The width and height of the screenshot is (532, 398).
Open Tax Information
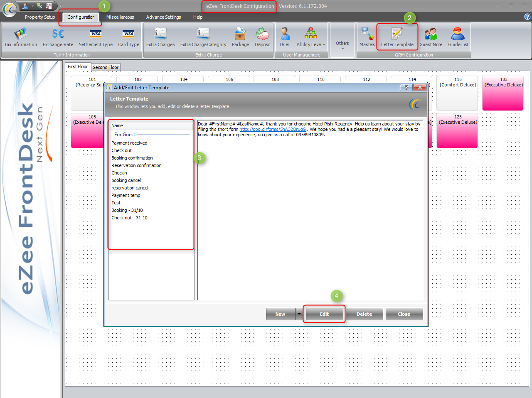[20, 37]
